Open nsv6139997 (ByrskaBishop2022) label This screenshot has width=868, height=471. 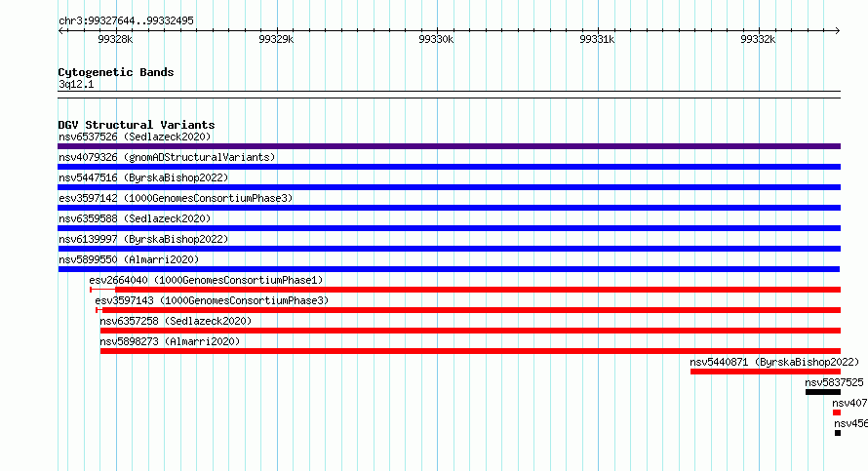[143, 239]
